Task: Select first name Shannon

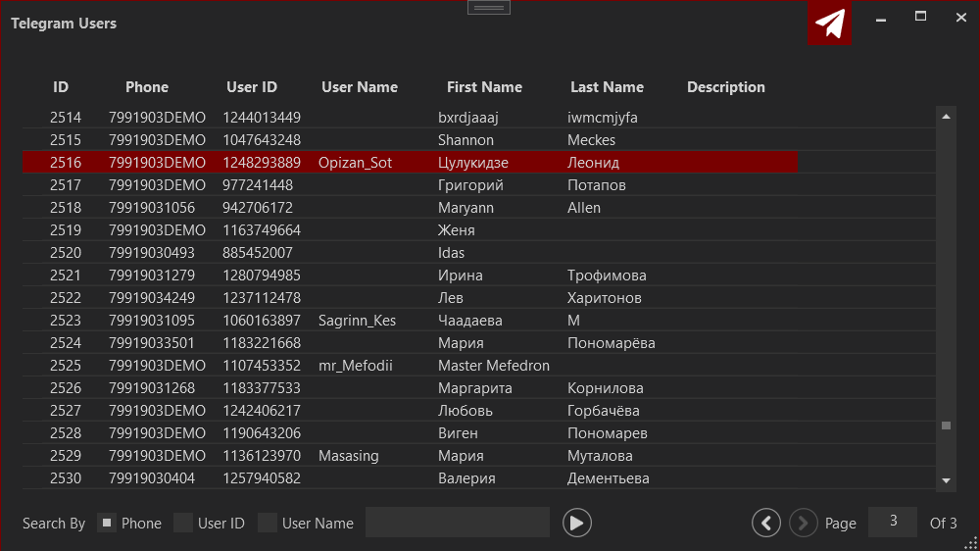Action: (465, 140)
